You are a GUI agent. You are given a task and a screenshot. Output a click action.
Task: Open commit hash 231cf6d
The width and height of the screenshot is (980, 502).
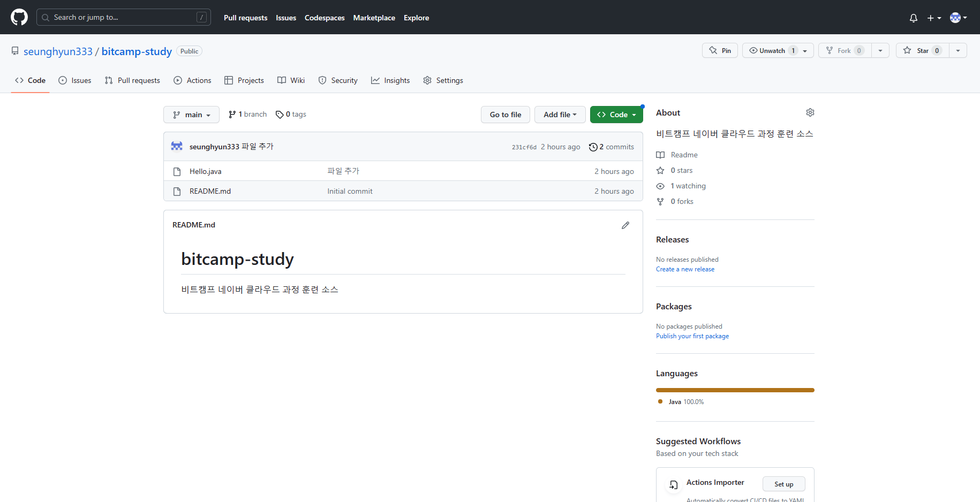click(x=524, y=147)
